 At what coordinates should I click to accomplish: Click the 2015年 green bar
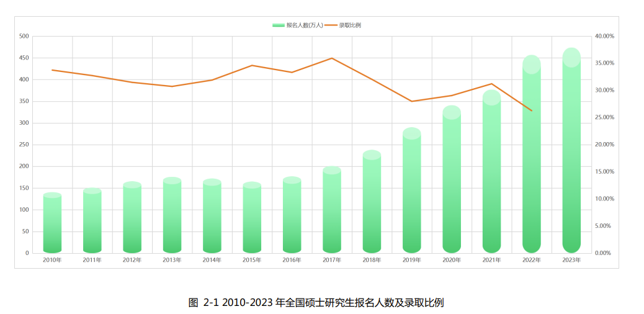252,218
